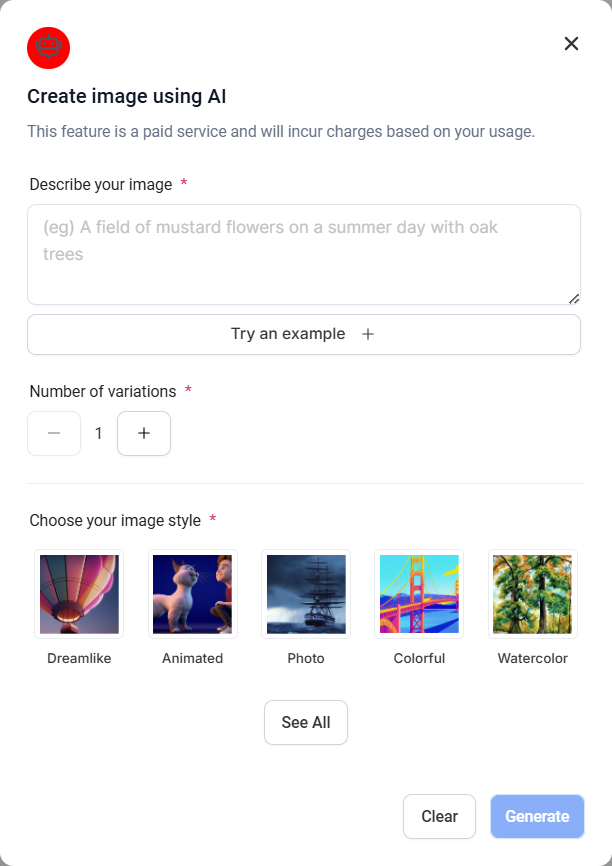The image size is (612, 866).
Task: Click the Watercolor style label text
Action: coord(532,658)
